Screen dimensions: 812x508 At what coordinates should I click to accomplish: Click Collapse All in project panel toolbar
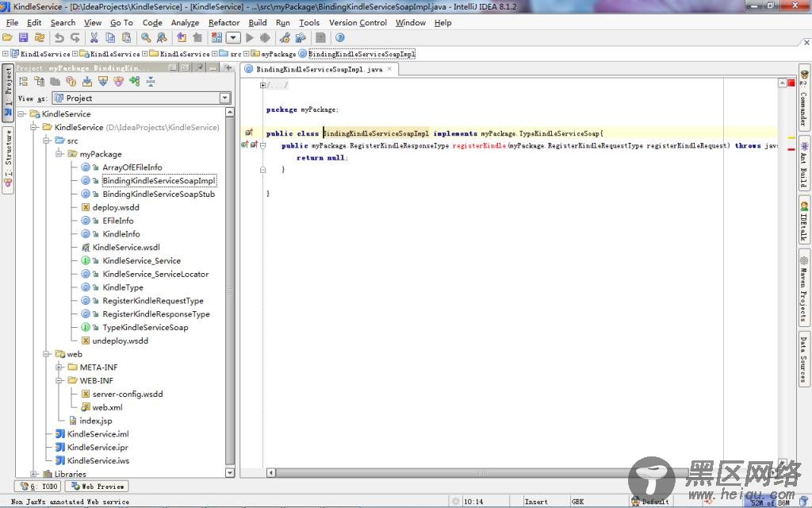151,82
